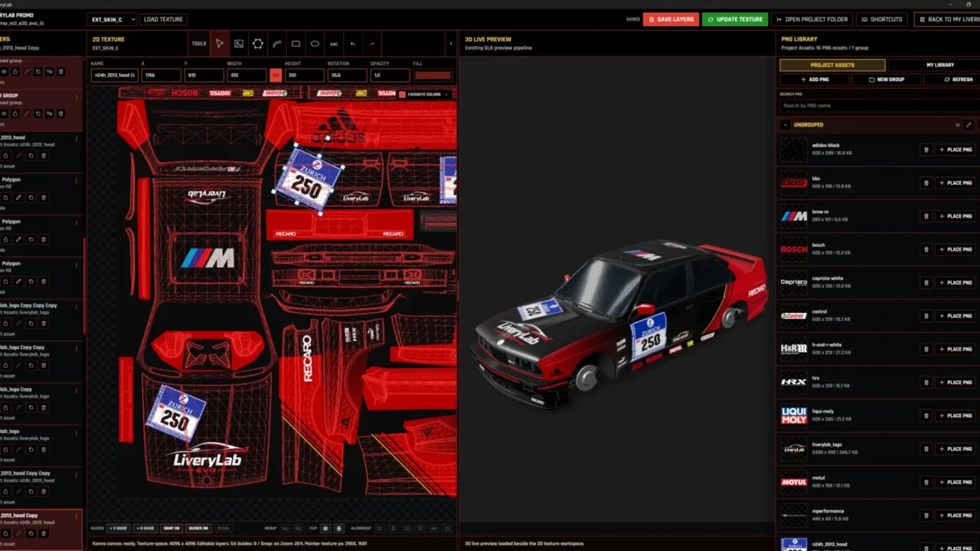
Task: Open the Shortcuts menu
Action: 881,19
